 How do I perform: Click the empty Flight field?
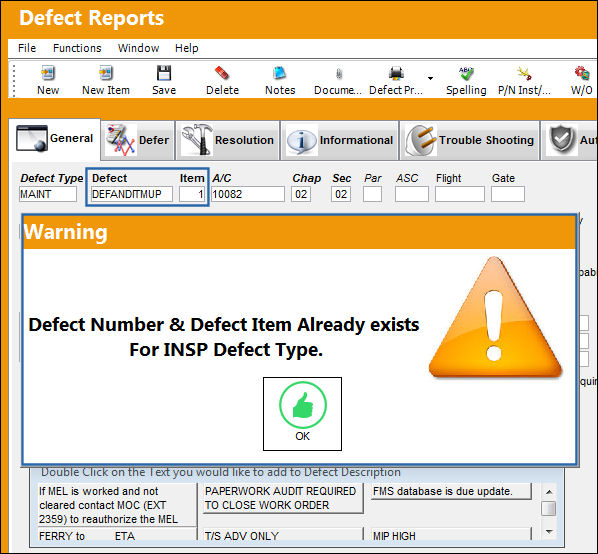(460, 194)
